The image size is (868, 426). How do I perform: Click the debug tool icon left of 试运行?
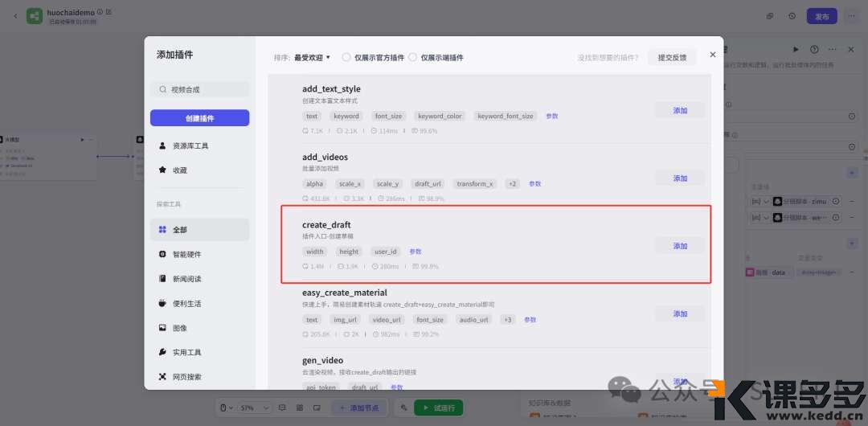(x=403, y=408)
